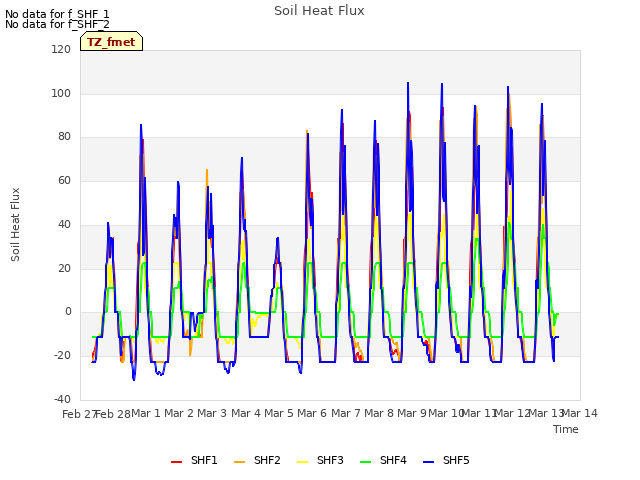Toggle the SHF1 legend text label

click(x=204, y=460)
